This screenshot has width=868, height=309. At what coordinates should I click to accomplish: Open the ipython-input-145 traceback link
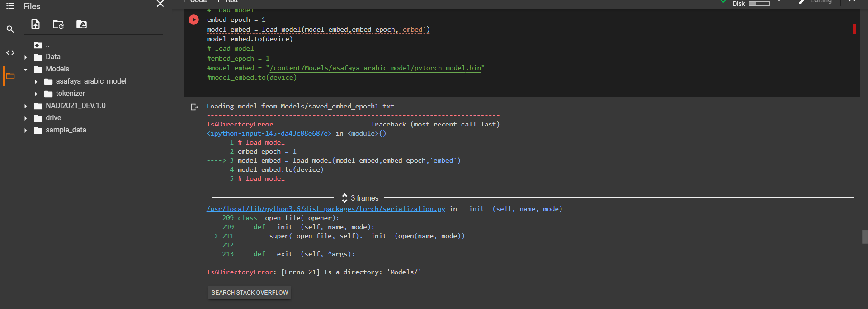coord(269,134)
